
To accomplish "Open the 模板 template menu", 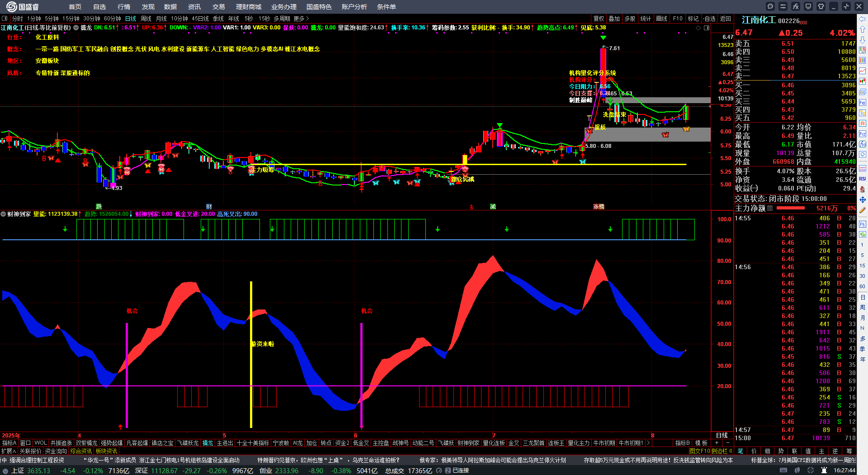I will [701, 443].
